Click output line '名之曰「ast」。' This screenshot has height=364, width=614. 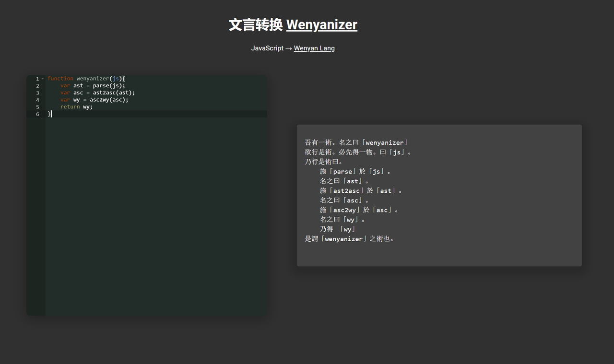click(x=345, y=181)
